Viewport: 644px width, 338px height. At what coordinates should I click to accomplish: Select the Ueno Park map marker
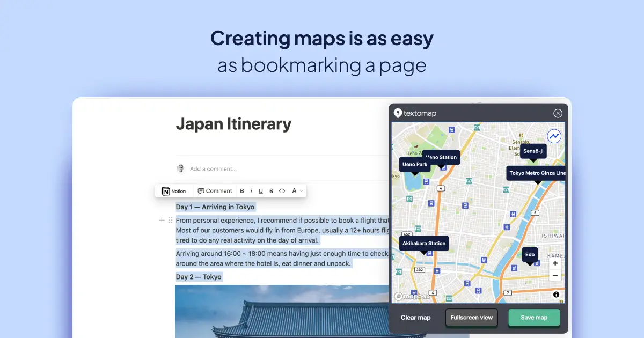pos(415,166)
